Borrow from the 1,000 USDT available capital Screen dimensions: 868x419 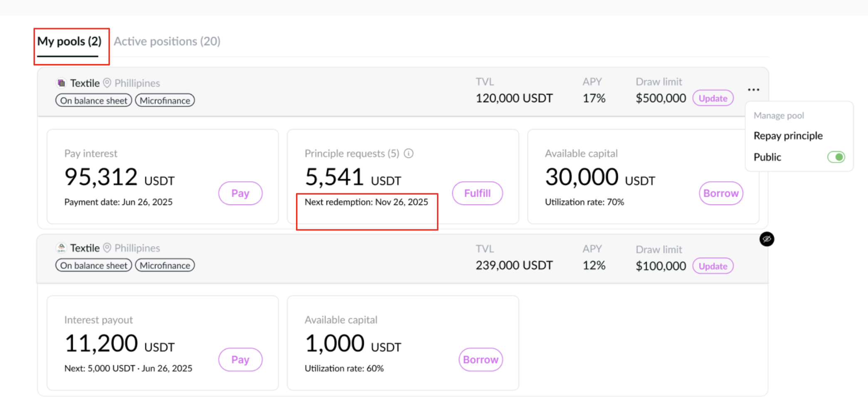pos(481,360)
